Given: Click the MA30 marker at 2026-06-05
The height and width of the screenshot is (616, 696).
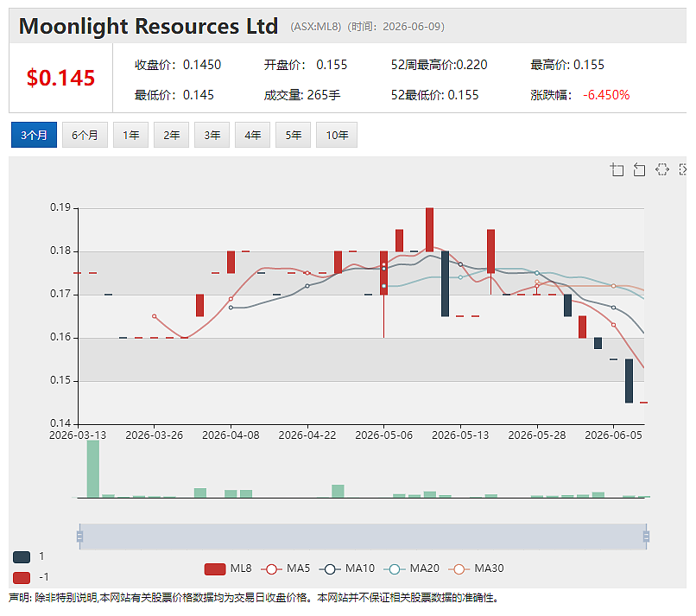Looking at the screenshot, I should (x=613, y=286).
